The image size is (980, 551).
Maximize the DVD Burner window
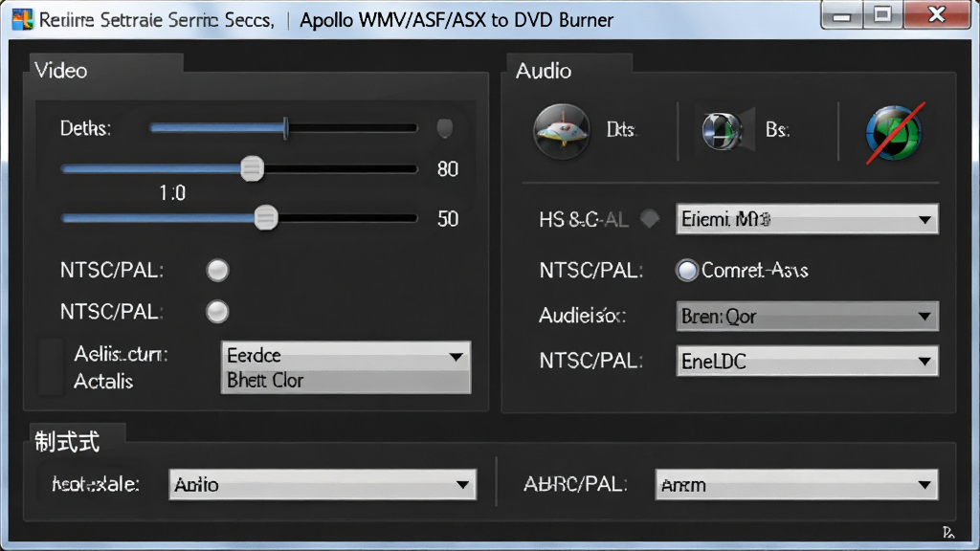[882, 15]
